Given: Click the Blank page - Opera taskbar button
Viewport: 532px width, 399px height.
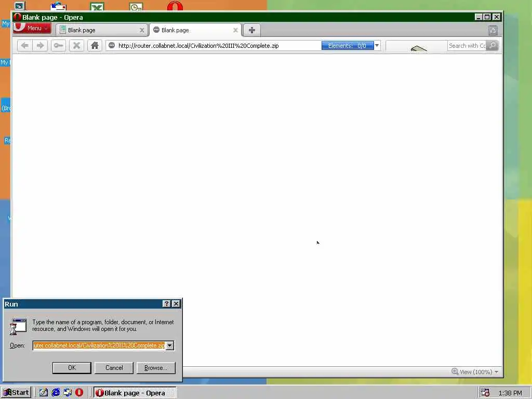Looking at the screenshot, I should (135, 393).
